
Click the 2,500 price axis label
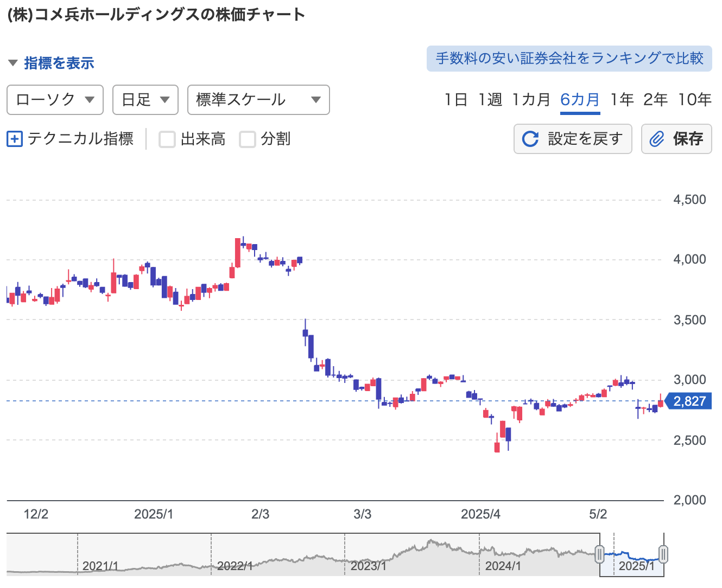point(690,440)
